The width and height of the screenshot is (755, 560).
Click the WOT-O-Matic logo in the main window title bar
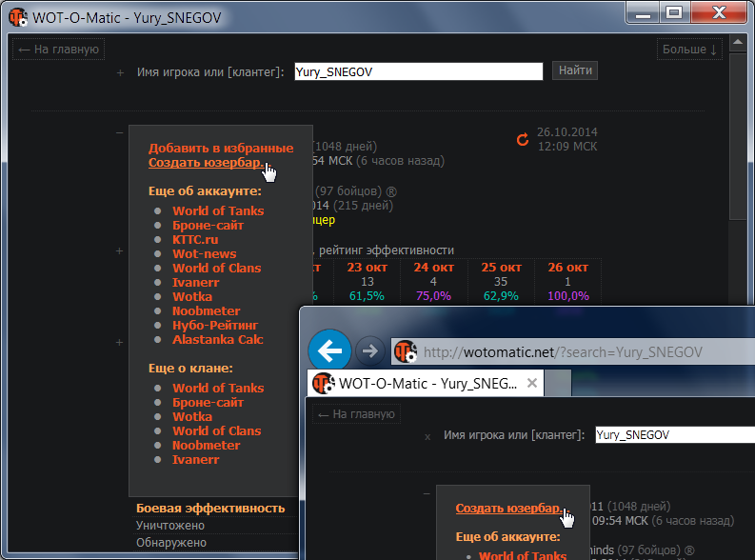[x=18, y=18]
